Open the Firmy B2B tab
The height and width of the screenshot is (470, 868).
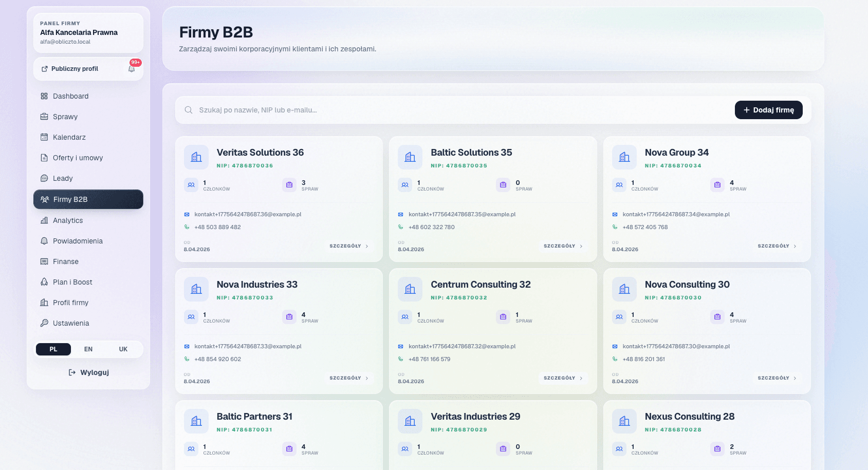(70, 199)
